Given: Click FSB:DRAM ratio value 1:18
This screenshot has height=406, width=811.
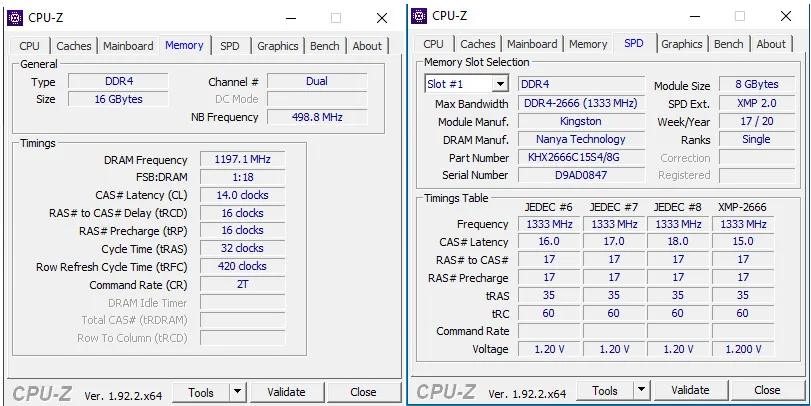Looking at the screenshot, I should 243,177.
